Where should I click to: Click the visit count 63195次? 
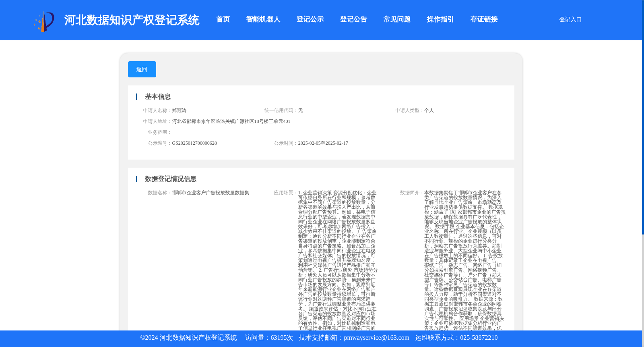coord(282,338)
